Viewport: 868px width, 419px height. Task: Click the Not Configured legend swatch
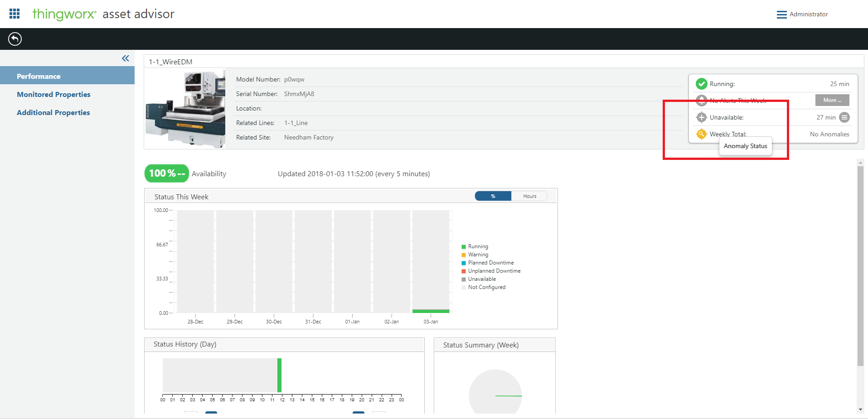click(x=464, y=288)
